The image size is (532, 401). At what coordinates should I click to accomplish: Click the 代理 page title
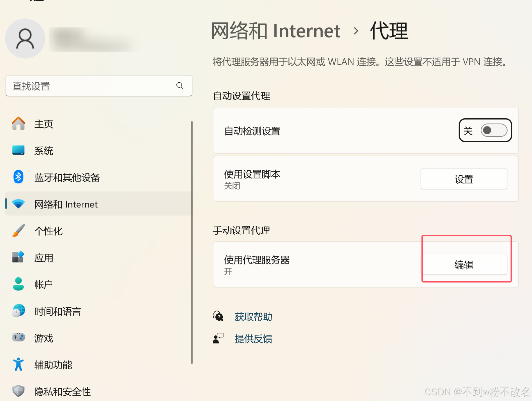(x=389, y=31)
